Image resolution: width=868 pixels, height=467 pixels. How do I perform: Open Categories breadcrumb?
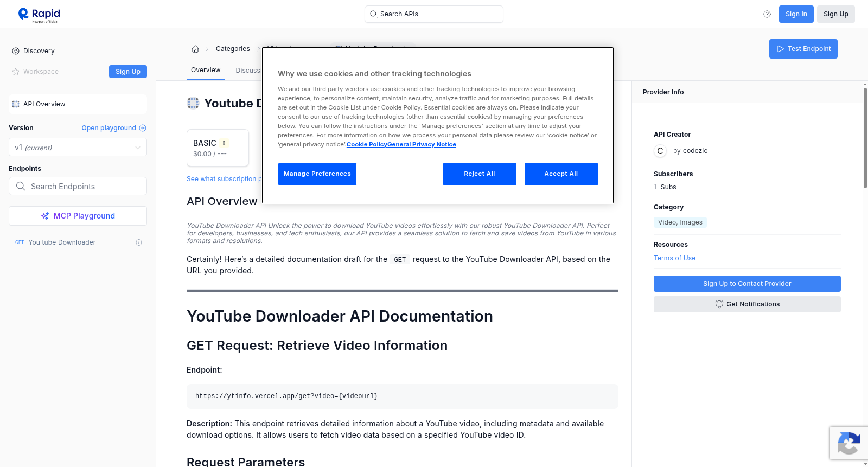click(233, 49)
